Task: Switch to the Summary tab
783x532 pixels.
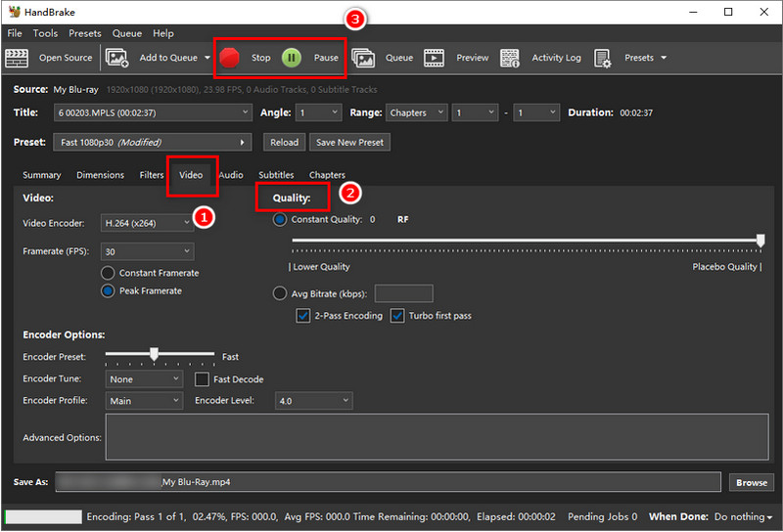Action: pyautogui.click(x=42, y=175)
